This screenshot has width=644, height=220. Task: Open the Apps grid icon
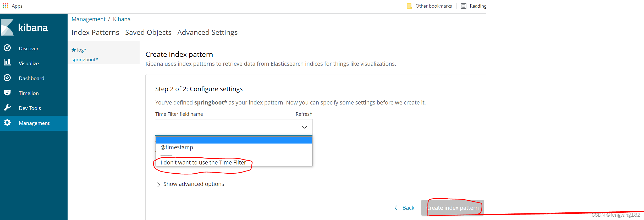[5, 6]
